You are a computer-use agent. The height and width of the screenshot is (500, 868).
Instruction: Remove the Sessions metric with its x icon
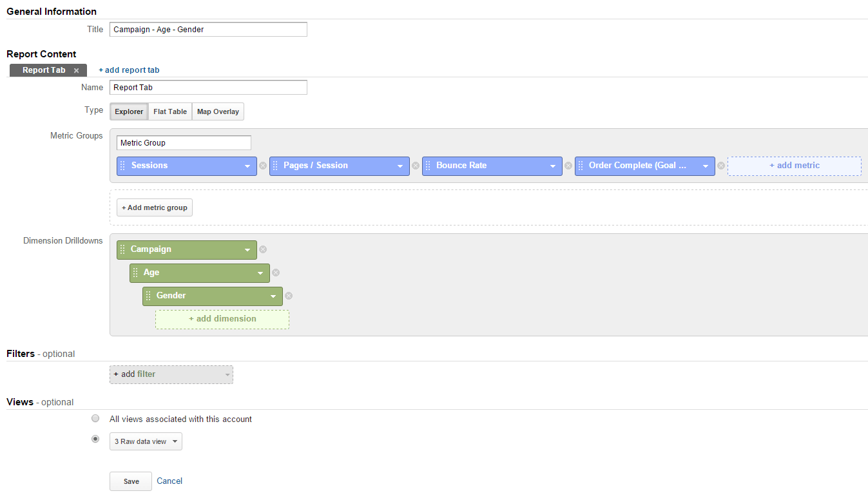click(263, 166)
